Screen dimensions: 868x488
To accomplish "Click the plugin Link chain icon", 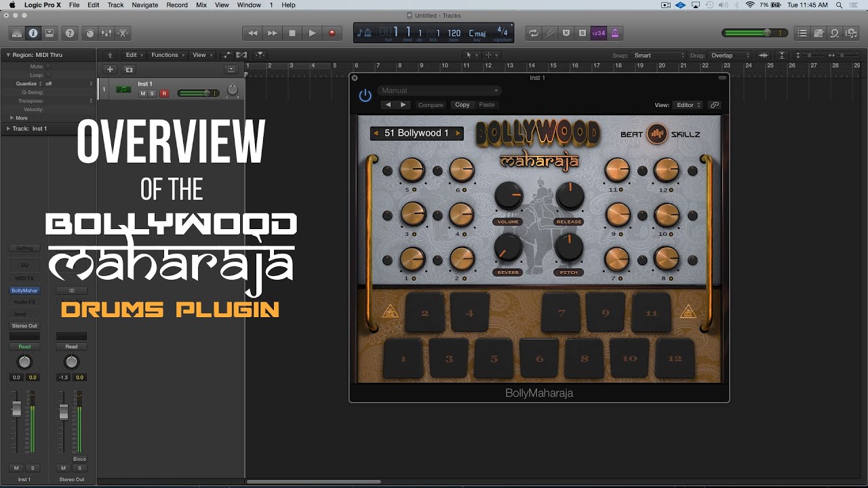I will [714, 105].
